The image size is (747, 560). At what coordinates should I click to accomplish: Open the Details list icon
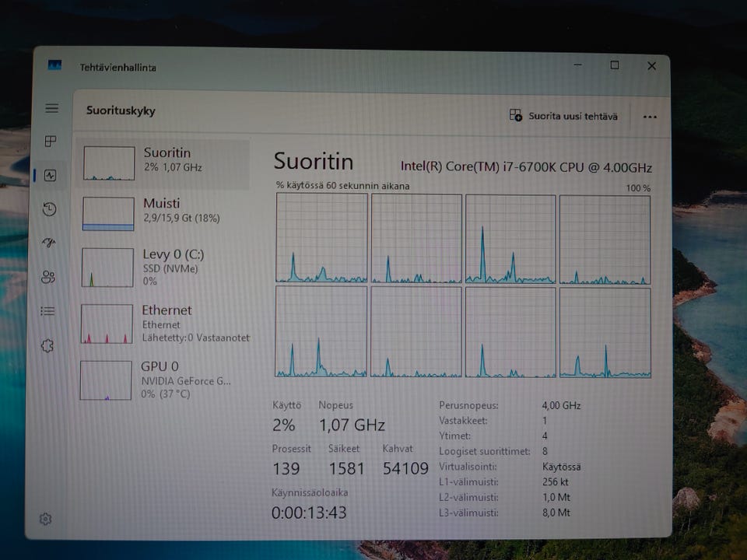pos(47,311)
